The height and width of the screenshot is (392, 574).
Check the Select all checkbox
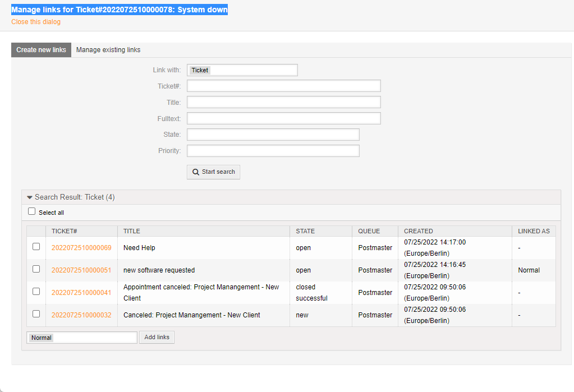(x=32, y=212)
